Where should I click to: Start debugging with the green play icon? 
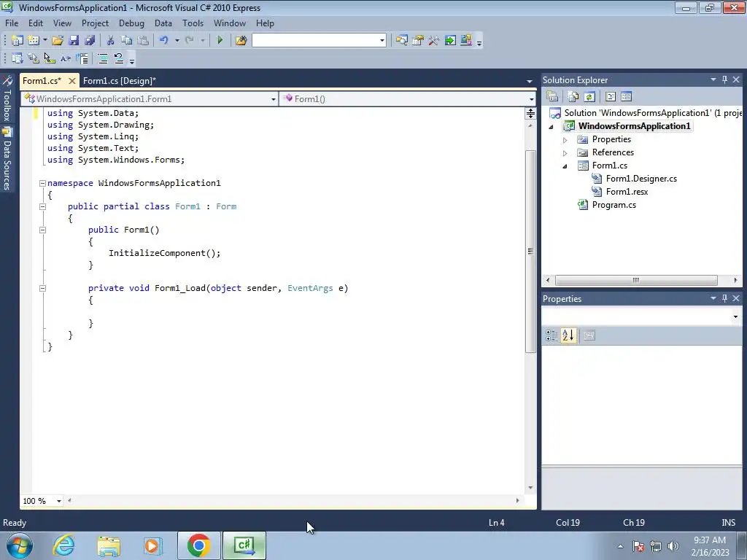[220, 41]
